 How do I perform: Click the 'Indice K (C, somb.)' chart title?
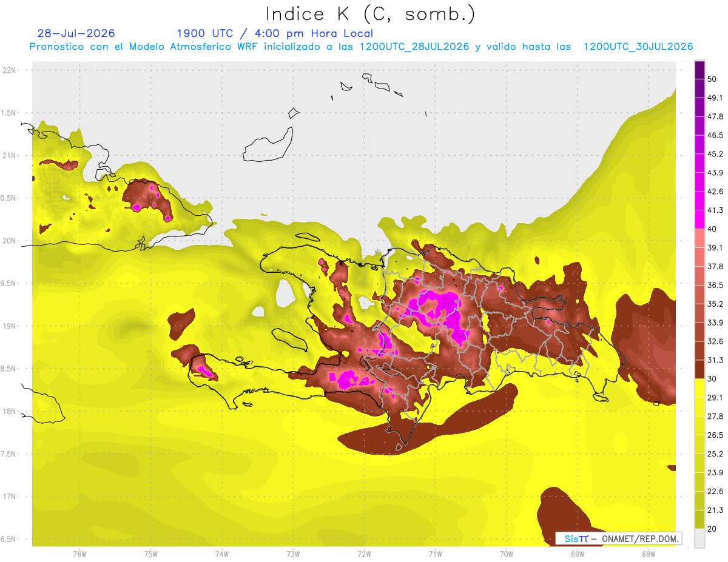coord(370,14)
